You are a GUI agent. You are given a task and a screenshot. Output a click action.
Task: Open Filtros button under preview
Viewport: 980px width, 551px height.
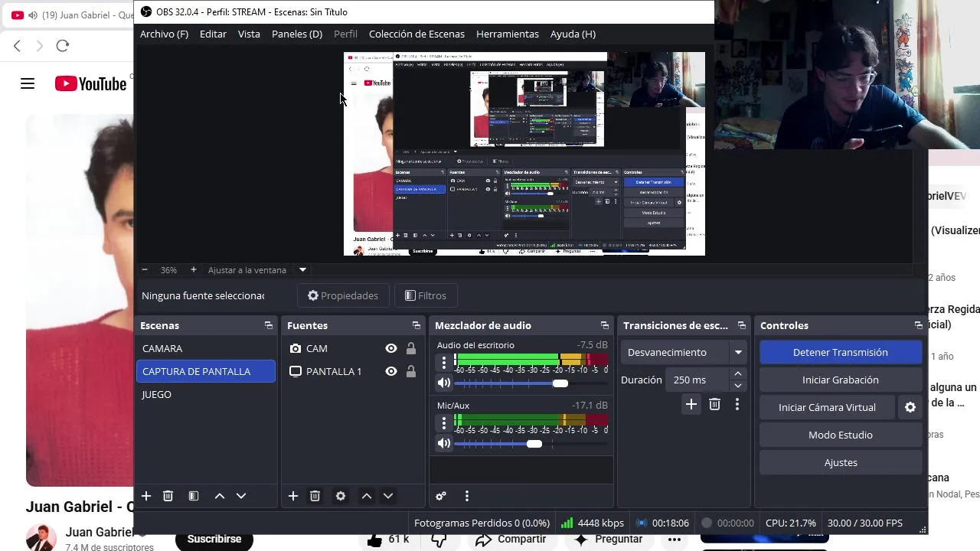point(426,295)
